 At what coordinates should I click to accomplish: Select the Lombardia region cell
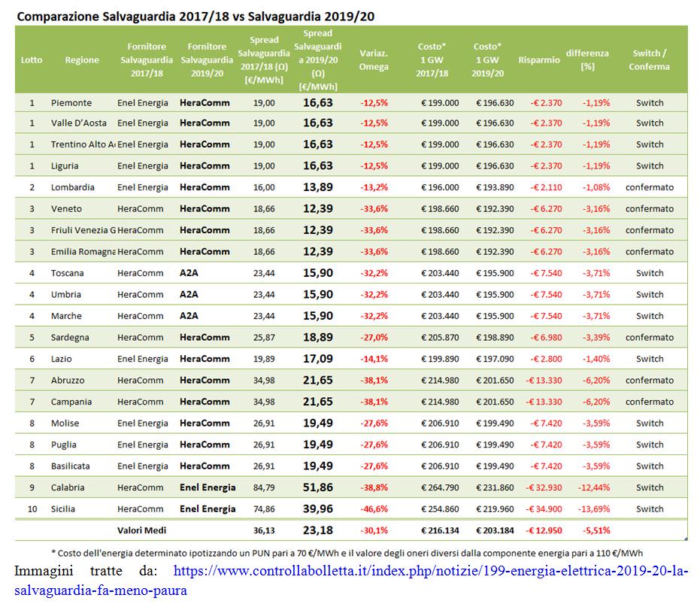coord(72,187)
